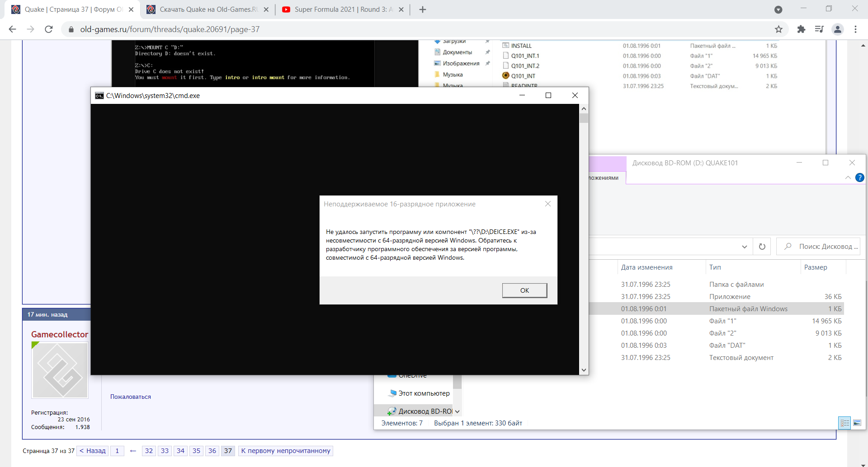Click the browser reload page icon

(x=49, y=29)
